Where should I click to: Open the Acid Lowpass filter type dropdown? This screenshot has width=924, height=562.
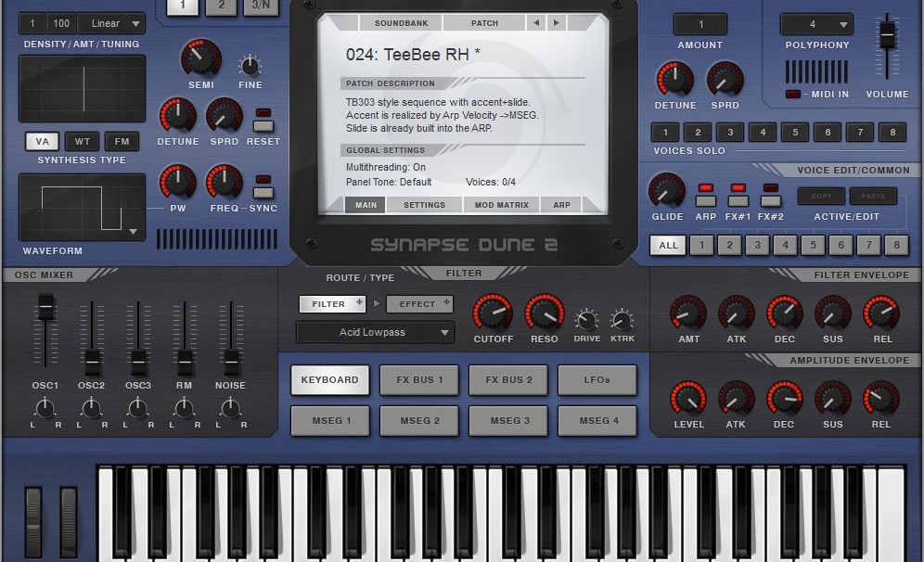click(375, 332)
